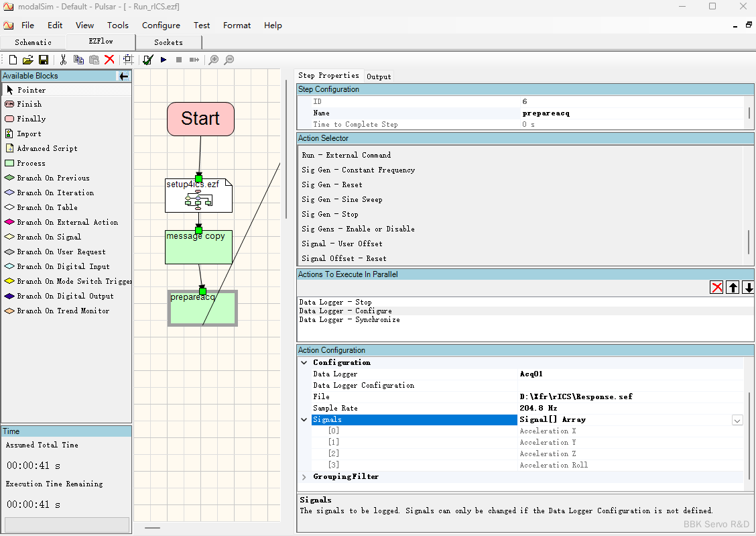Collapse Available Blocks panel with arrow icon
This screenshot has height=536, width=756.
123,76
